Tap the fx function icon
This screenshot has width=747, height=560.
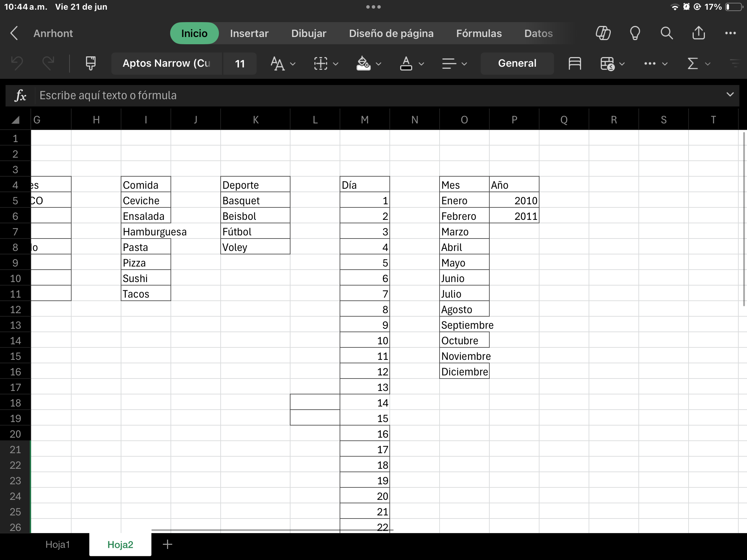[20, 95]
